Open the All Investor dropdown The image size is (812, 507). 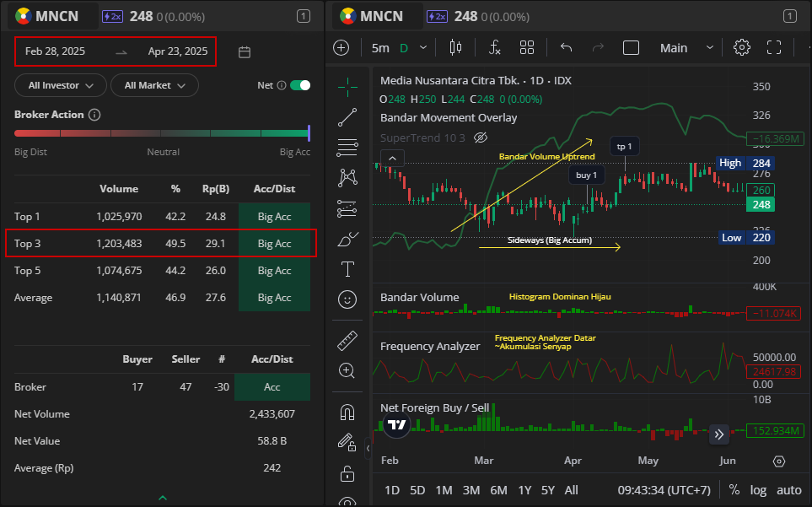60,85
